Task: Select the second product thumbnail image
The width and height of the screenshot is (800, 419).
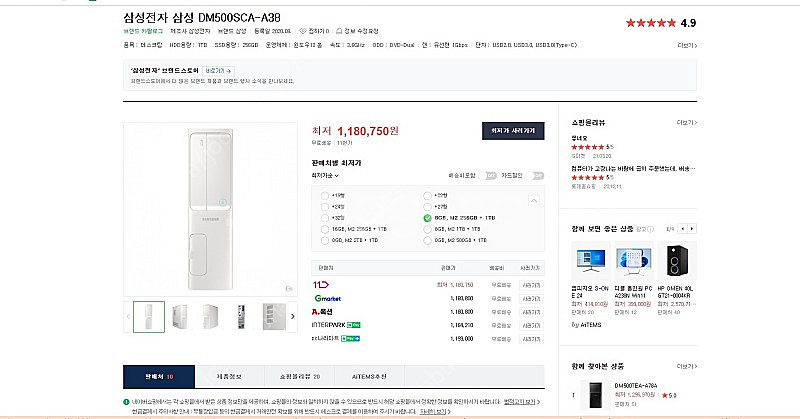Action: 181,317
